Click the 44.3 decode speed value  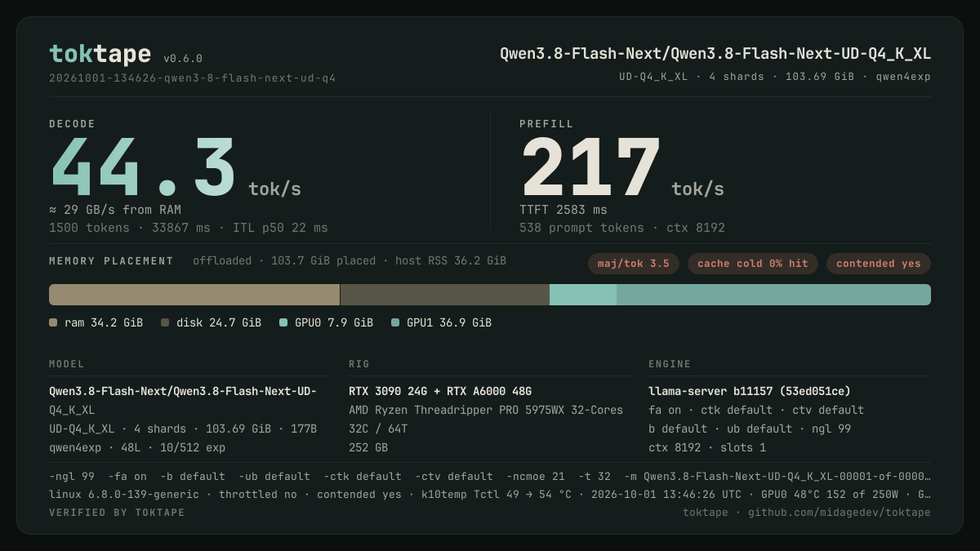point(143,167)
